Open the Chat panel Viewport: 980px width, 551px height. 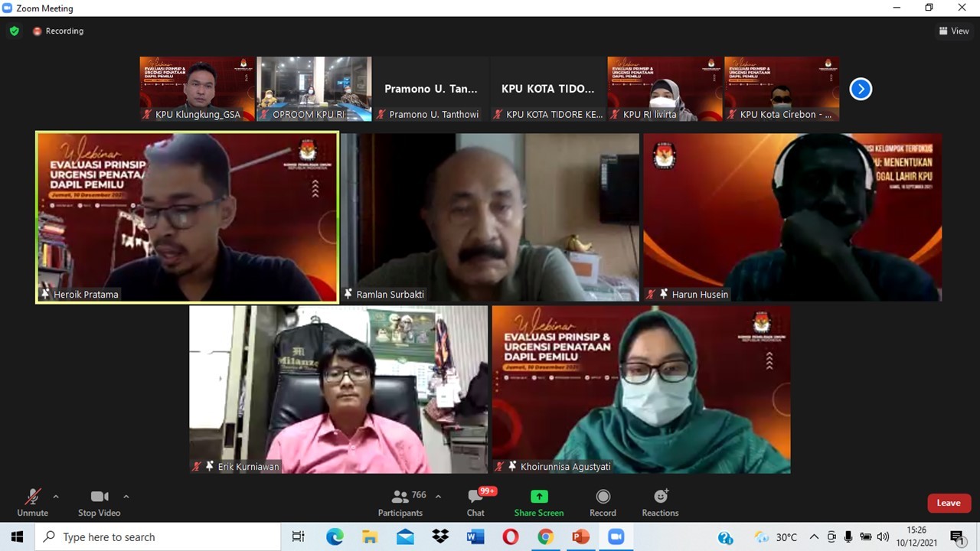tap(475, 503)
